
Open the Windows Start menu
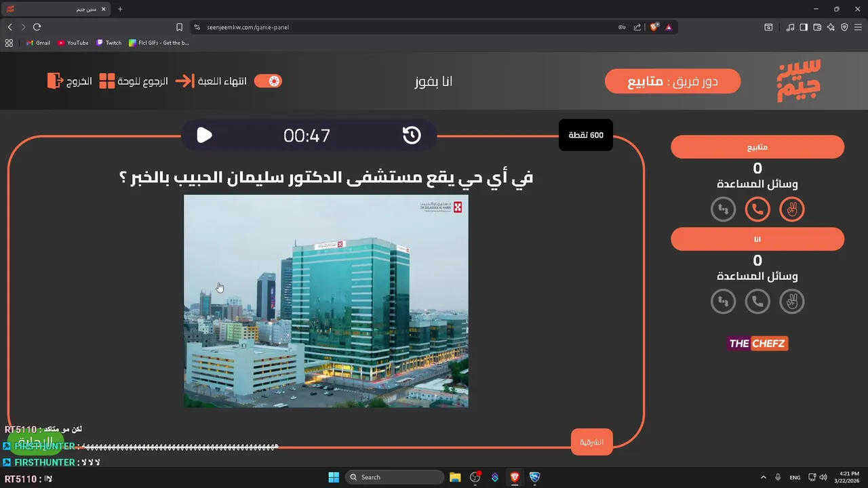(x=334, y=477)
